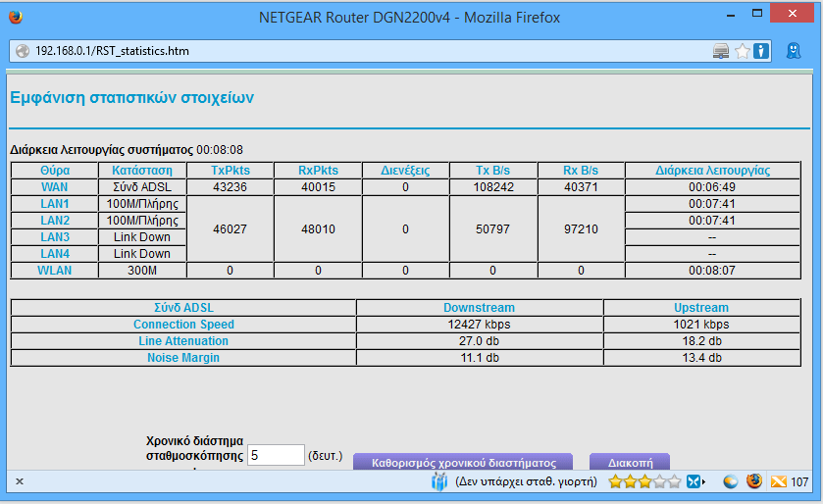This screenshot has width=823, height=504.
Task: Click the downstream attenuation 27.0 db
Action: click(480, 341)
